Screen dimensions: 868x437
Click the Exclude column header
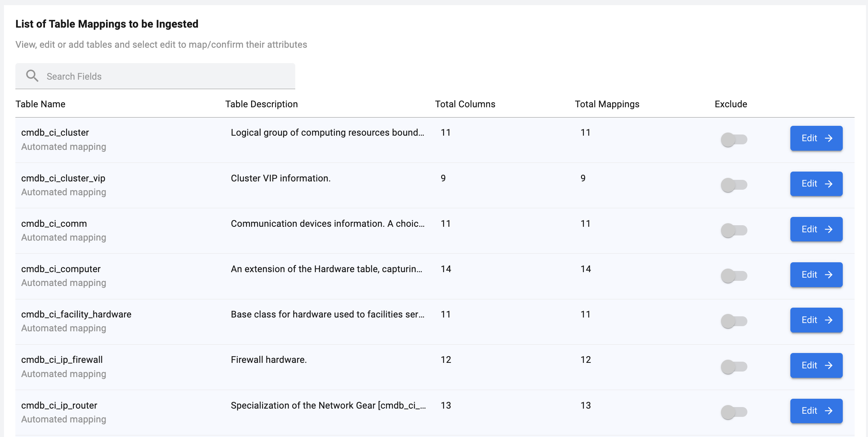731,104
